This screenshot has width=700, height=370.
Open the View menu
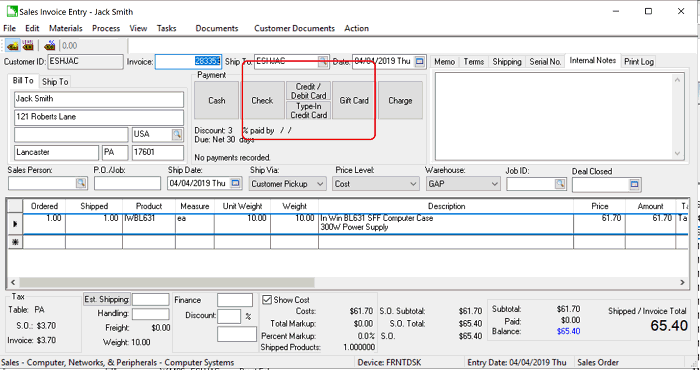pyautogui.click(x=138, y=28)
